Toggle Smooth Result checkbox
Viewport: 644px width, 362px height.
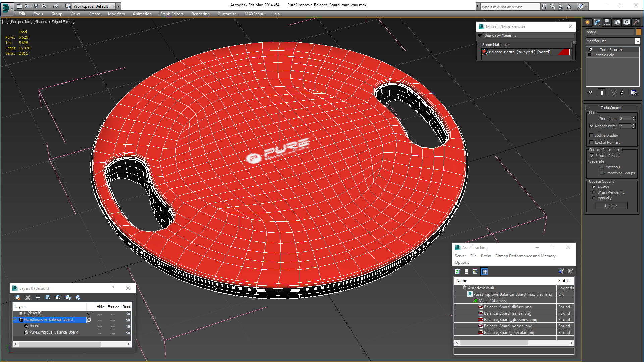(592, 156)
